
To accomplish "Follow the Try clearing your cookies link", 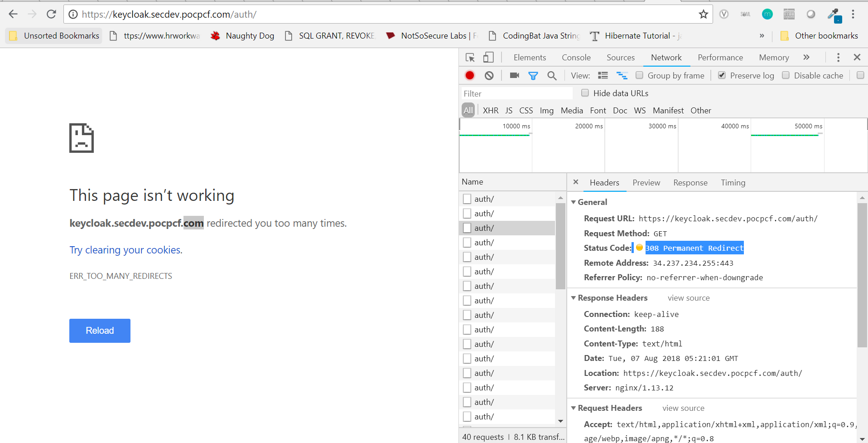I will click(125, 250).
